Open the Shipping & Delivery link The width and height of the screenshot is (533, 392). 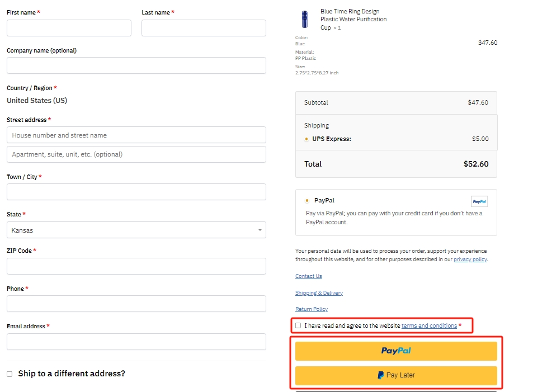click(319, 292)
